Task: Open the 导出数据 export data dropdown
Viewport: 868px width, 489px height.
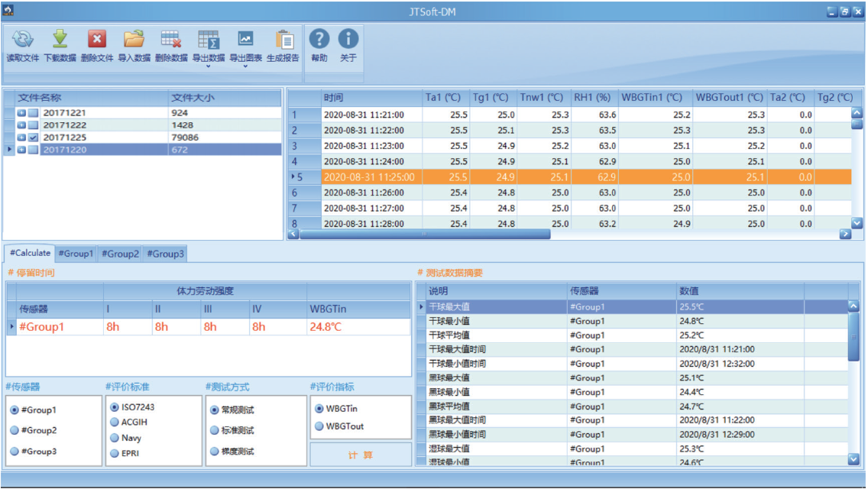Action: coord(208,66)
